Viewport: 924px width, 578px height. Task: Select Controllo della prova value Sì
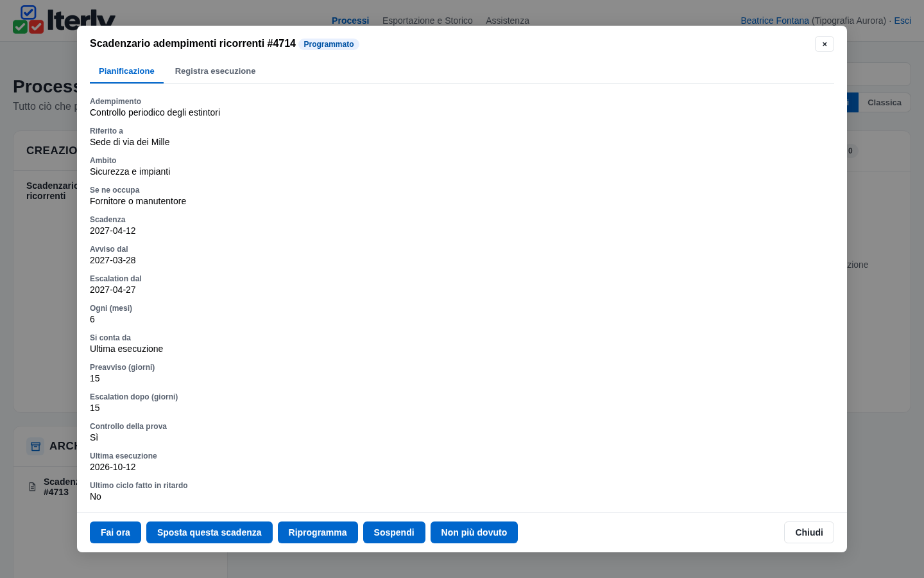click(x=94, y=437)
